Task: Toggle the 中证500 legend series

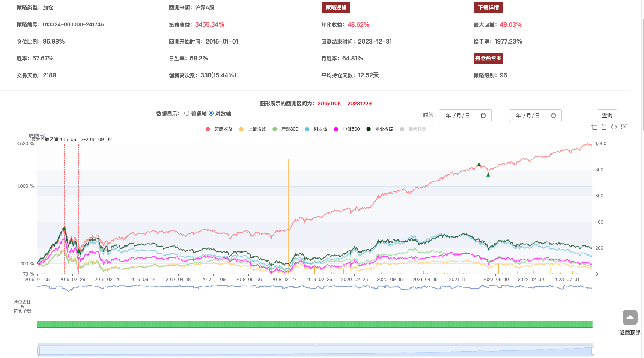Action: (x=346, y=129)
